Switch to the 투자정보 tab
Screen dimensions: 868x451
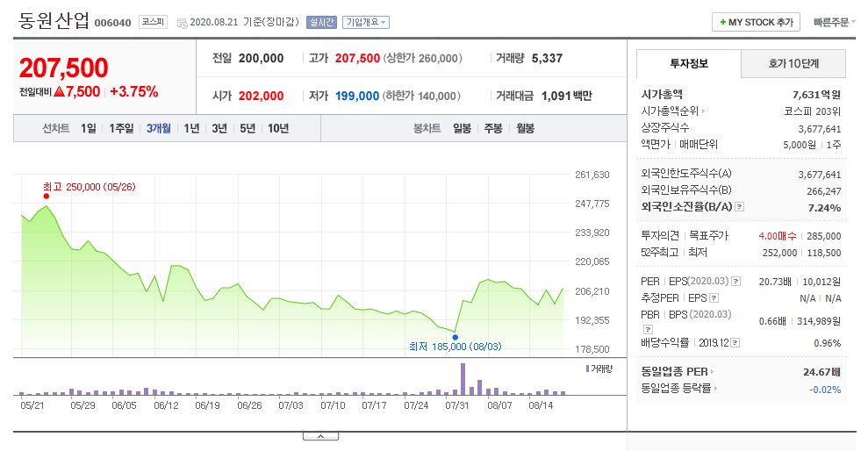pyautogui.click(x=689, y=64)
